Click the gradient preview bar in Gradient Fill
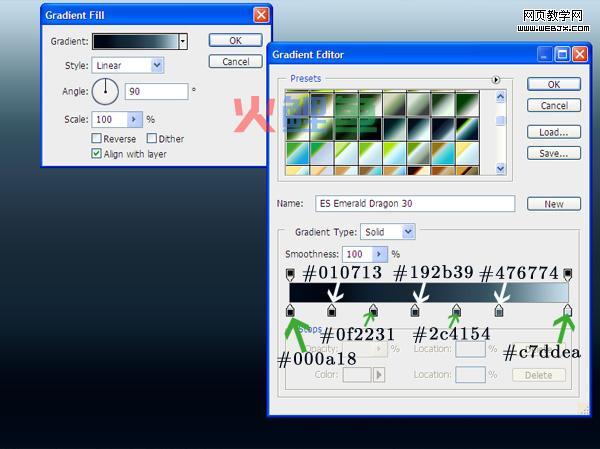This screenshot has width=600, height=449. (x=135, y=41)
